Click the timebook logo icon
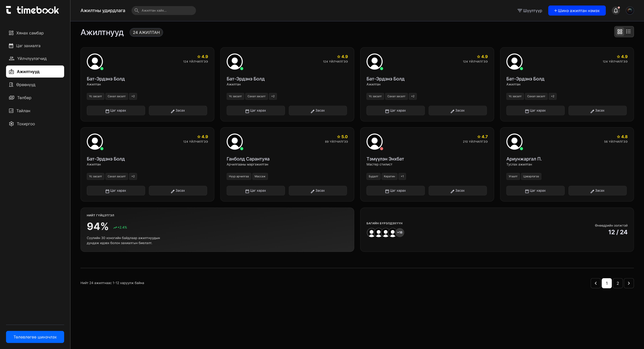This screenshot has height=349, width=644. [9, 10]
